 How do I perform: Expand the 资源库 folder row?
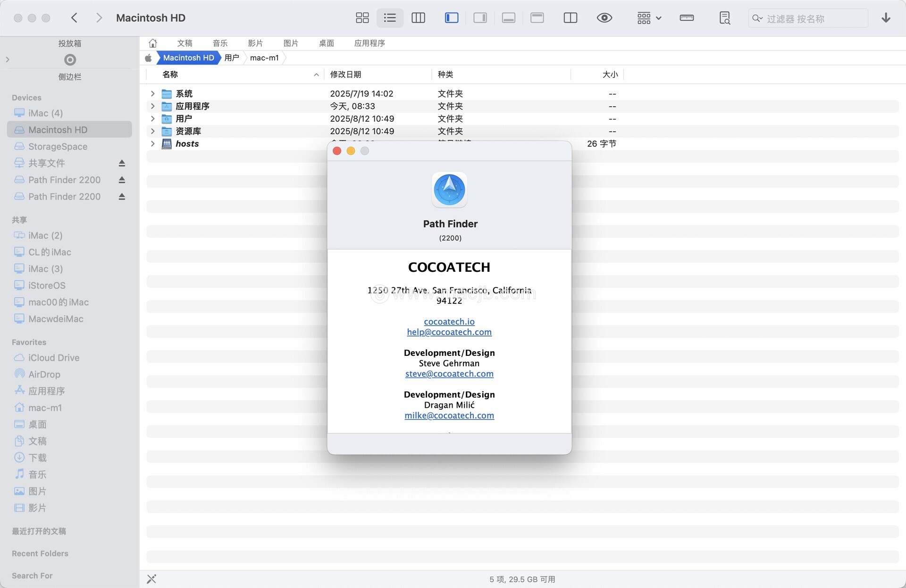[x=152, y=131]
